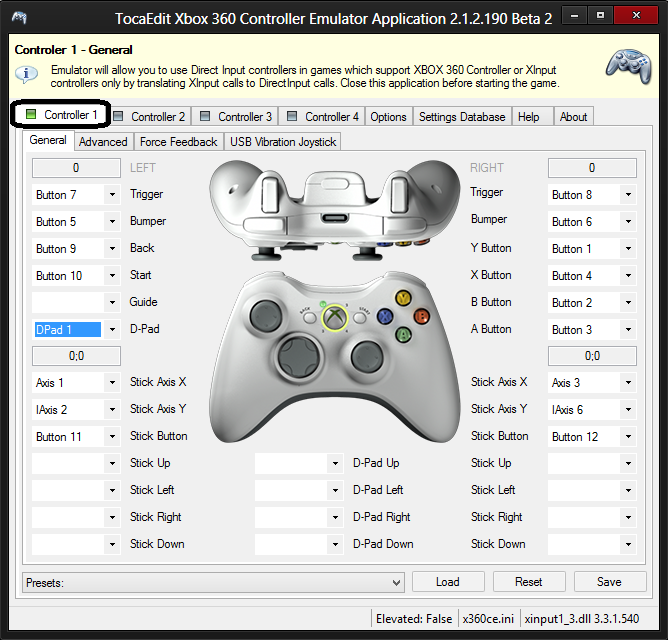
Task: Open the Settings Database tab
Action: (462, 116)
